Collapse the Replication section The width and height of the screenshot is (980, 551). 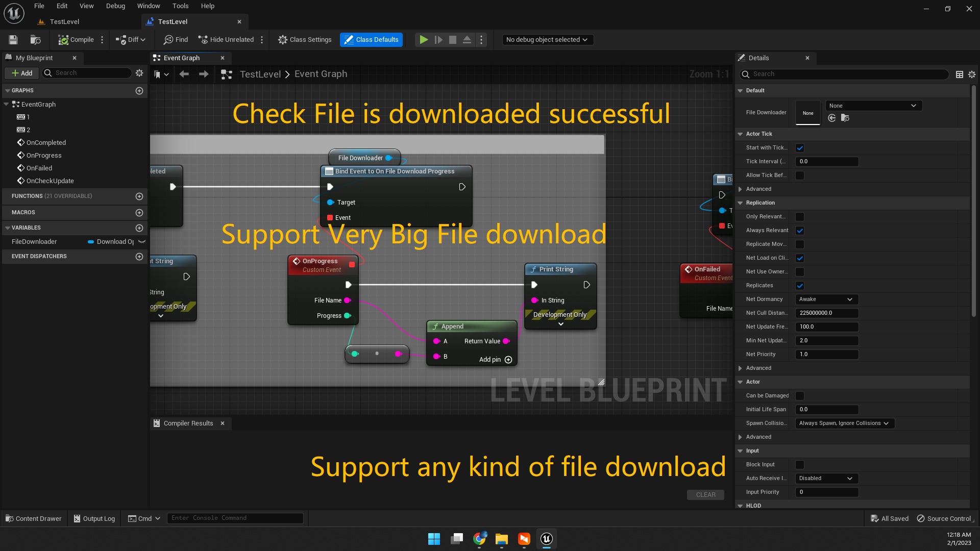pos(740,203)
